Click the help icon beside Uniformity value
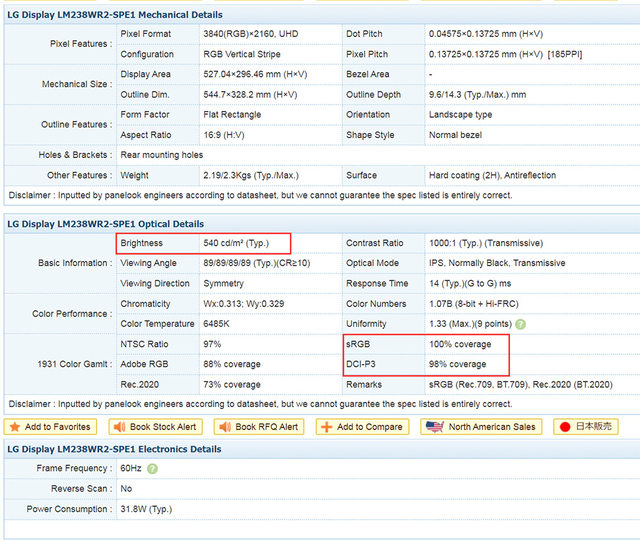640x542 pixels. point(520,324)
